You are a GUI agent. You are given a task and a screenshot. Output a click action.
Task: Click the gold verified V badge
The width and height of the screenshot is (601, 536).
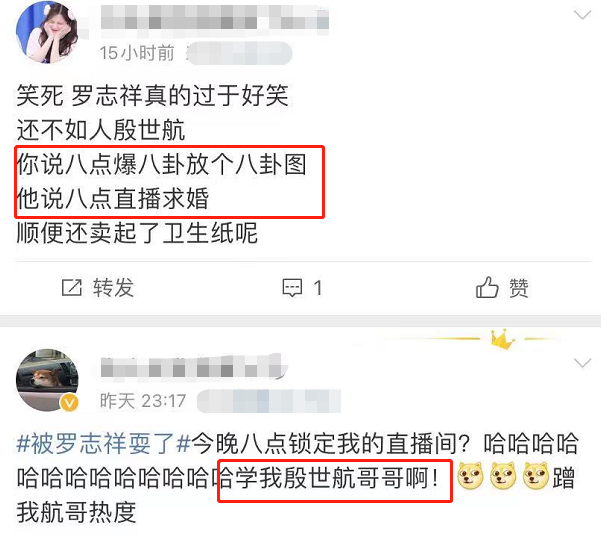tap(69, 403)
